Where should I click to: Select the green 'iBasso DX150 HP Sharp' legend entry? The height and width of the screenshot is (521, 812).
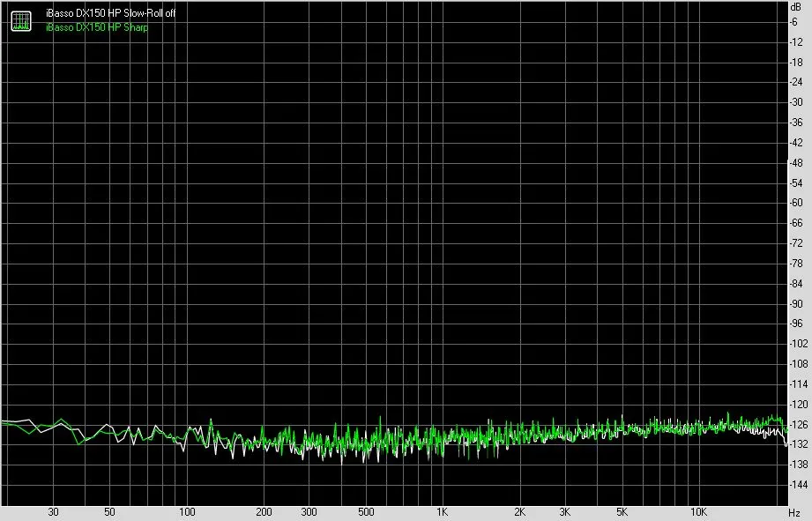(x=97, y=27)
